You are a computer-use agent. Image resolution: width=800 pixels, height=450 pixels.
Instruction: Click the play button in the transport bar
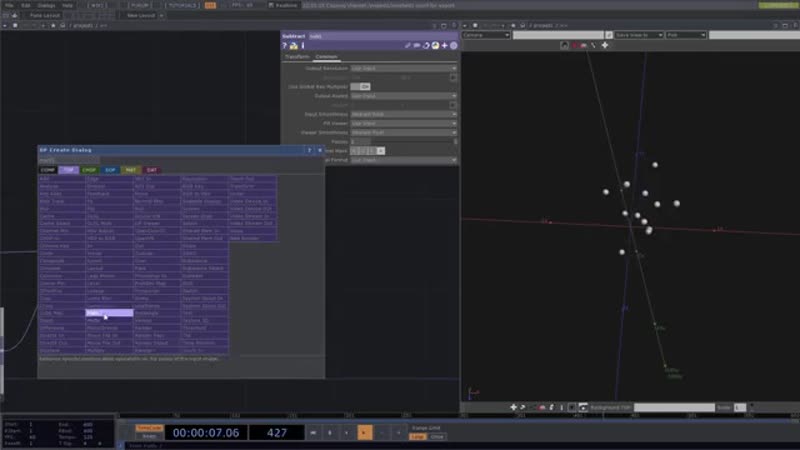click(364, 432)
